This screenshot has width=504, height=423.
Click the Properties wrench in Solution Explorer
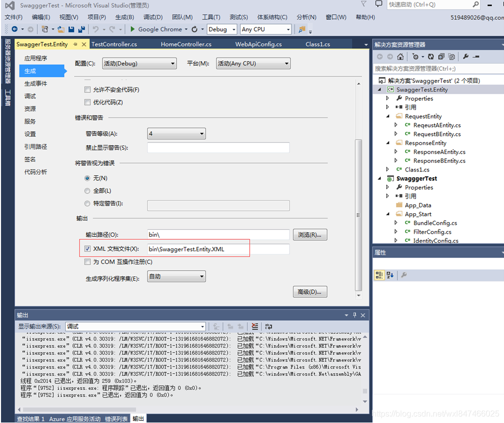coord(465,57)
